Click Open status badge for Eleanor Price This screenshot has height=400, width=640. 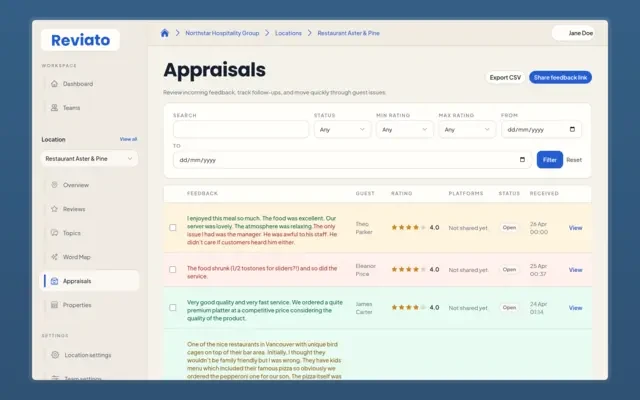(x=509, y=269)
